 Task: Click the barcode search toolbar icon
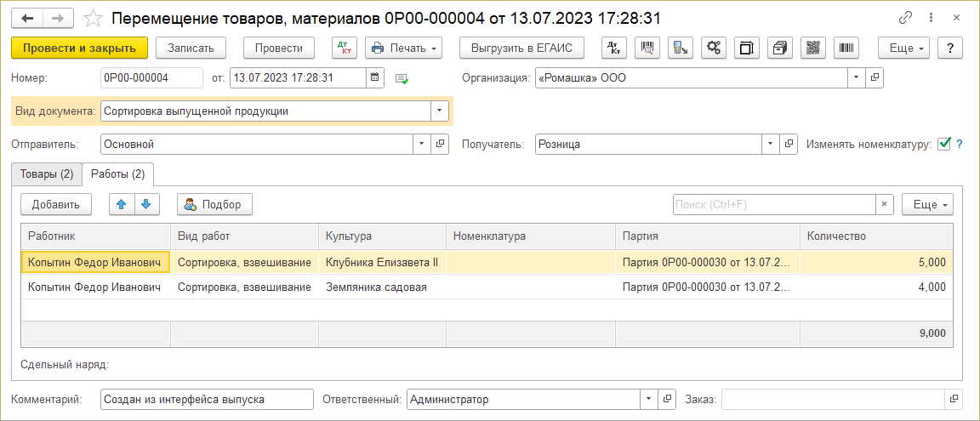(647, 48)
